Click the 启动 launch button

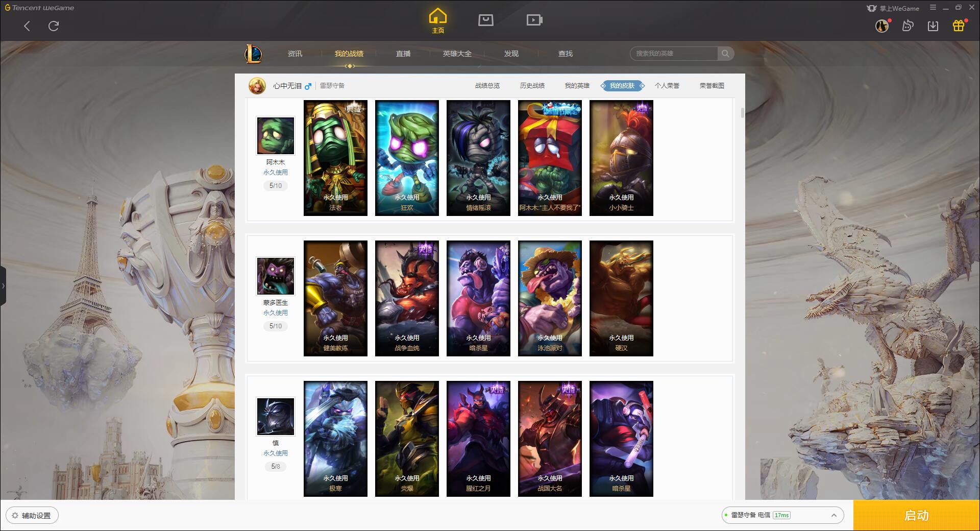point(917,516)
